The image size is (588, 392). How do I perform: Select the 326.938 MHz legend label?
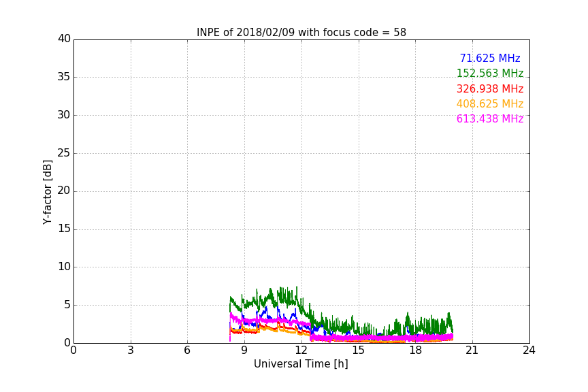pos(490,88)
